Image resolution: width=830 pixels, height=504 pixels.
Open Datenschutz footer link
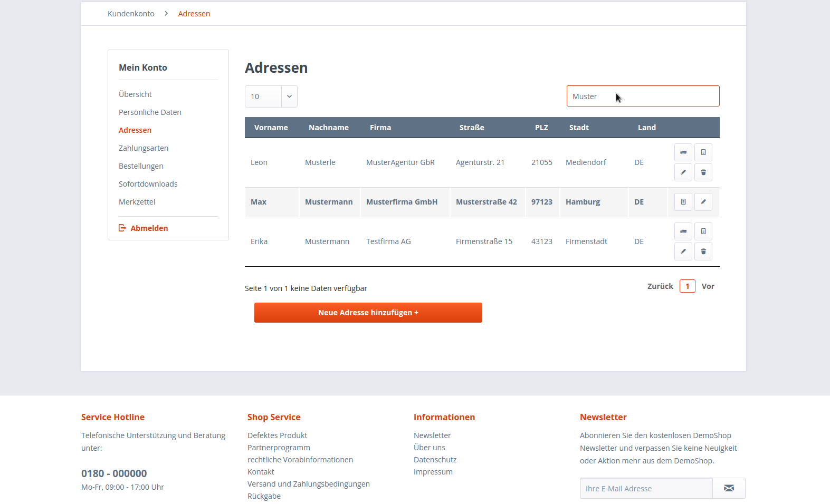pyautogui.click(x=435, y=460)
